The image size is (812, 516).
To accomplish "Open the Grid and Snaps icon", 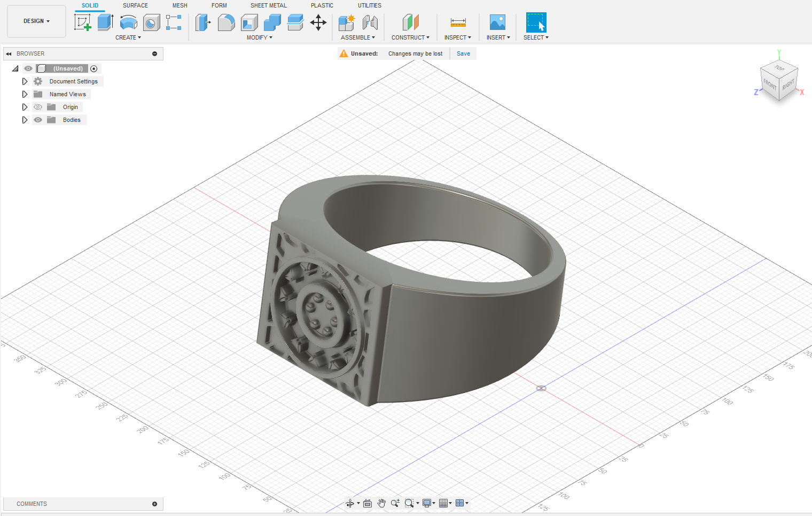I will coord(443,503).
